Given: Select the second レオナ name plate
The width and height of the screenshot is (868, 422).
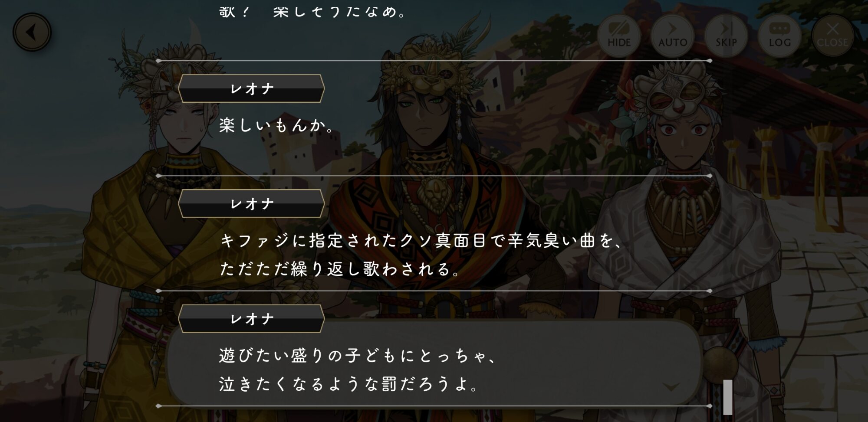Looking at the screenshot, I should [x=251, y=203].
